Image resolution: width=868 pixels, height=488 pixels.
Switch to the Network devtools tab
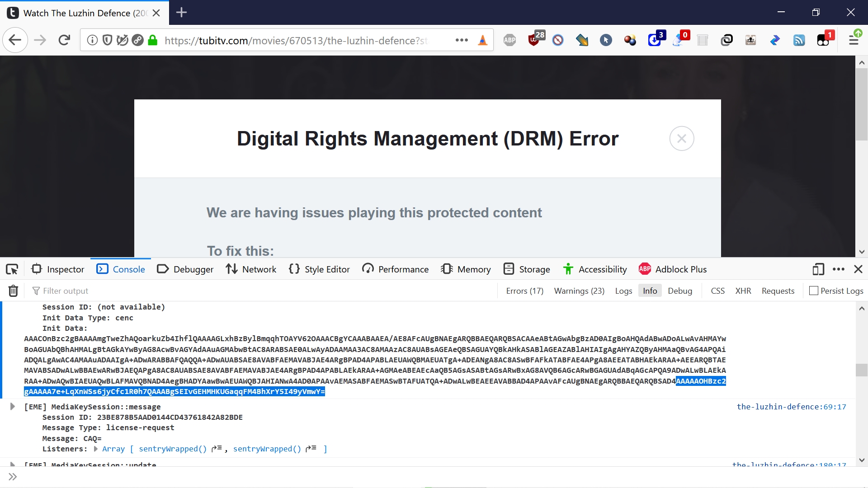(251, 269)
